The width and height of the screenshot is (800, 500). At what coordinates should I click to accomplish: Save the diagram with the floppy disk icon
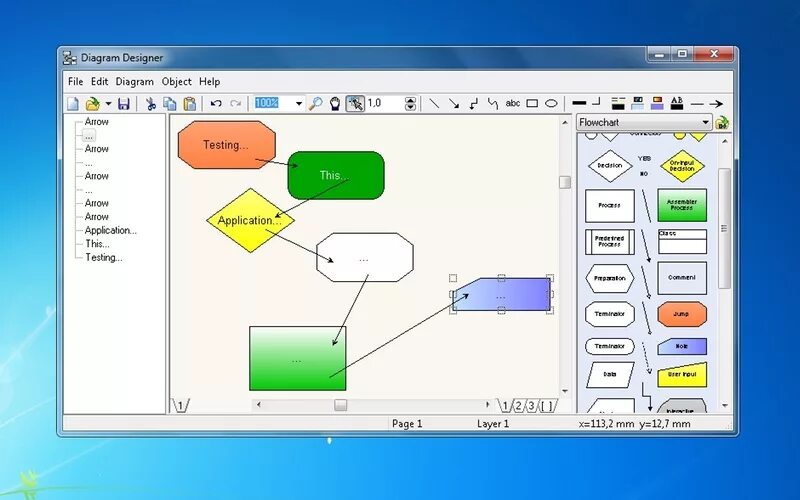[x=123, y=104]
